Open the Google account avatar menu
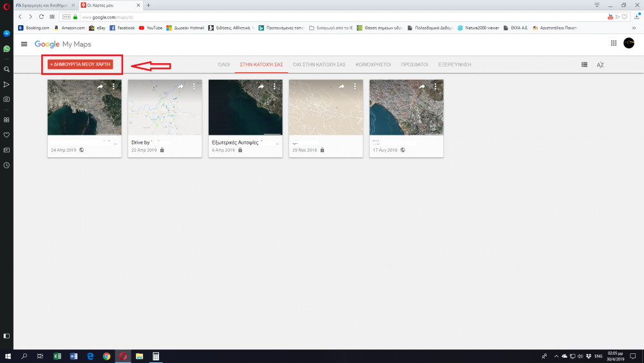Image resolution: width=644 pixels, height=363 pixels. [x=629, y=43]
